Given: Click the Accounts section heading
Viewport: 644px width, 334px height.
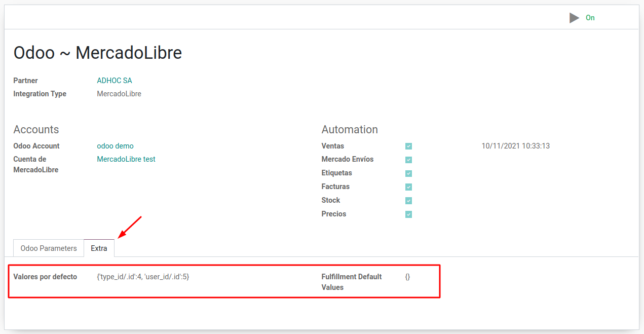Looking at the screenshot, I should coord(36,129).
